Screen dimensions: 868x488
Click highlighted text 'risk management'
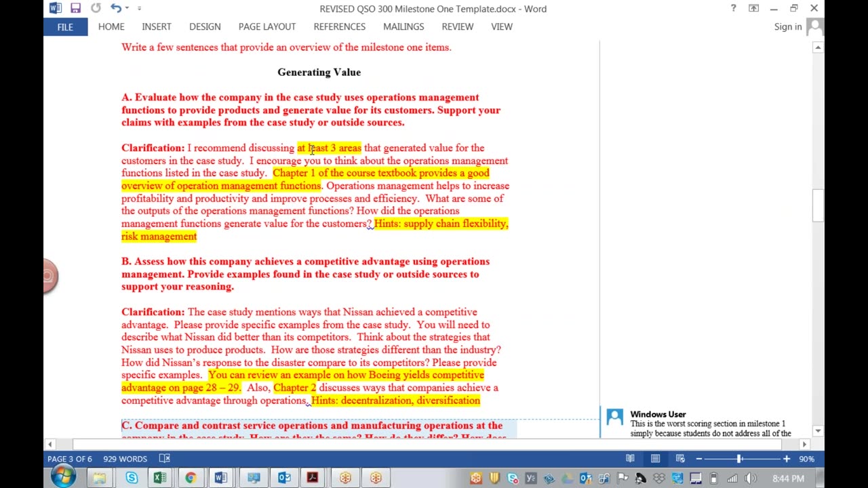click(159, 237)
